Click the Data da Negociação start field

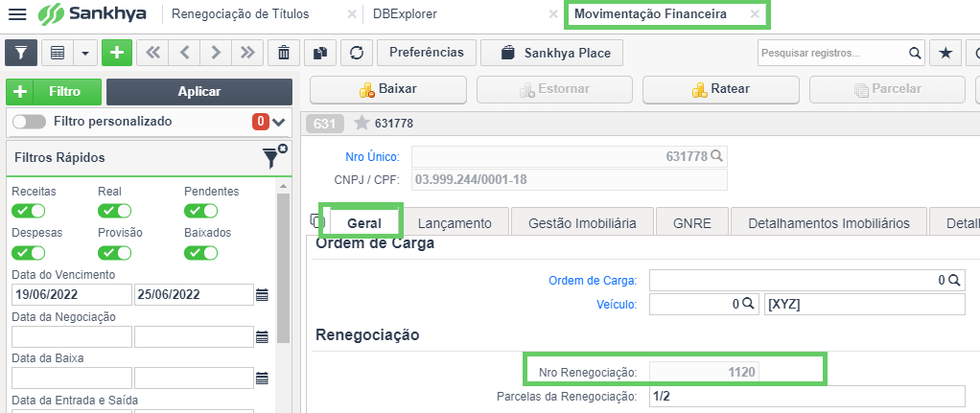(72, 336)
